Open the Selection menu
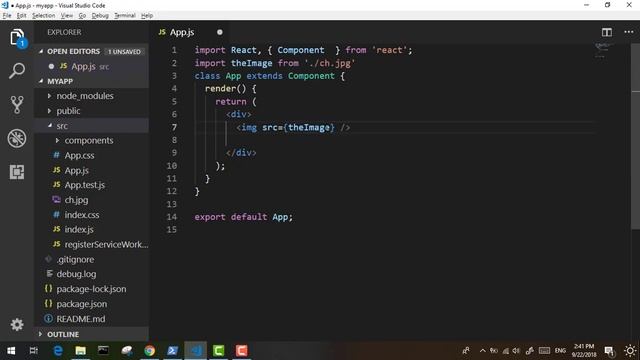Screen dimensions: 640x360 point(43,16)
